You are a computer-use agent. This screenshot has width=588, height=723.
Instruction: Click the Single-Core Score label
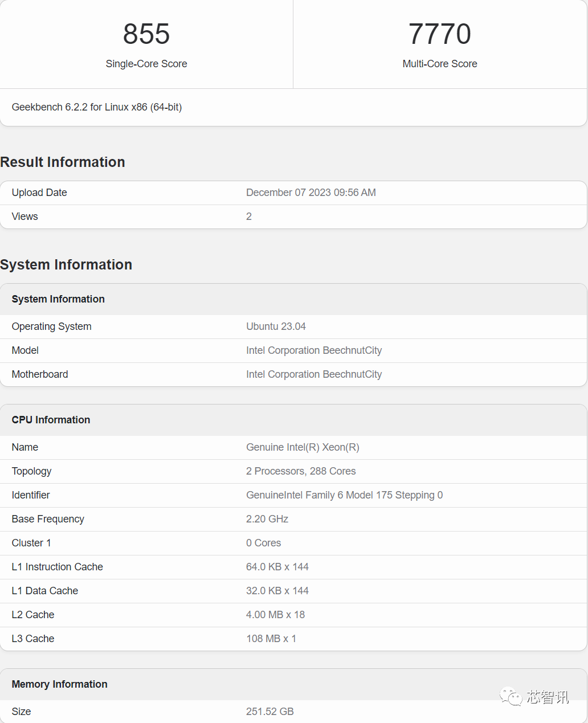(x=146, y=64)
